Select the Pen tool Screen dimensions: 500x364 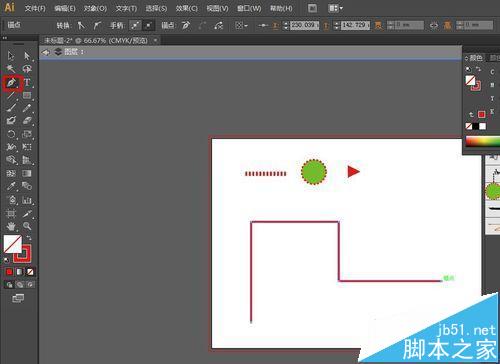(12, 83)
